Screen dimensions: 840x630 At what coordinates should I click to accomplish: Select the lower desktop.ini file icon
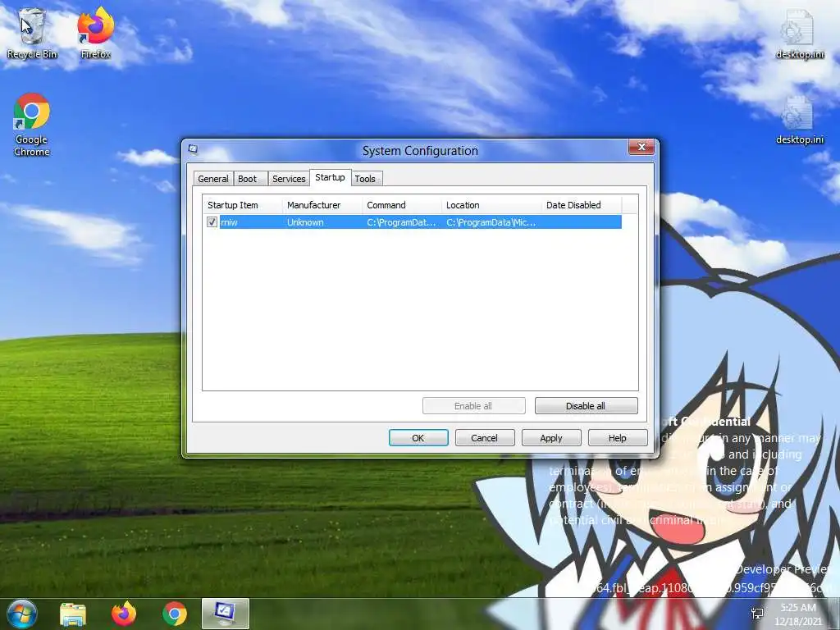(799, 119)
